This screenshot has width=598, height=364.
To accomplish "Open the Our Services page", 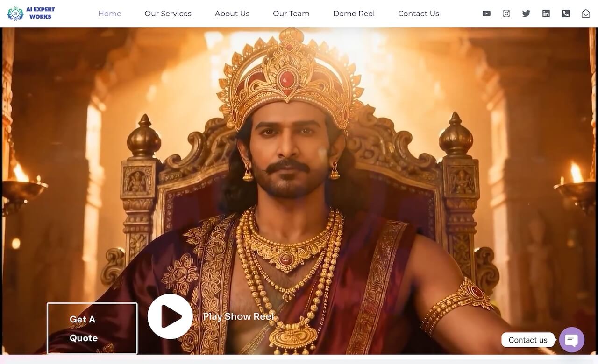I will tap(168, 14).
